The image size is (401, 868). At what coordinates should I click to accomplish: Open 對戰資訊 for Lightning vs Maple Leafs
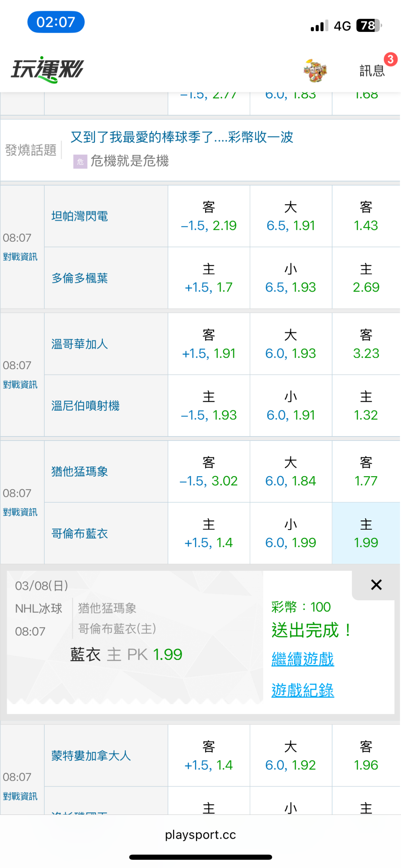[x=20, y=257]
